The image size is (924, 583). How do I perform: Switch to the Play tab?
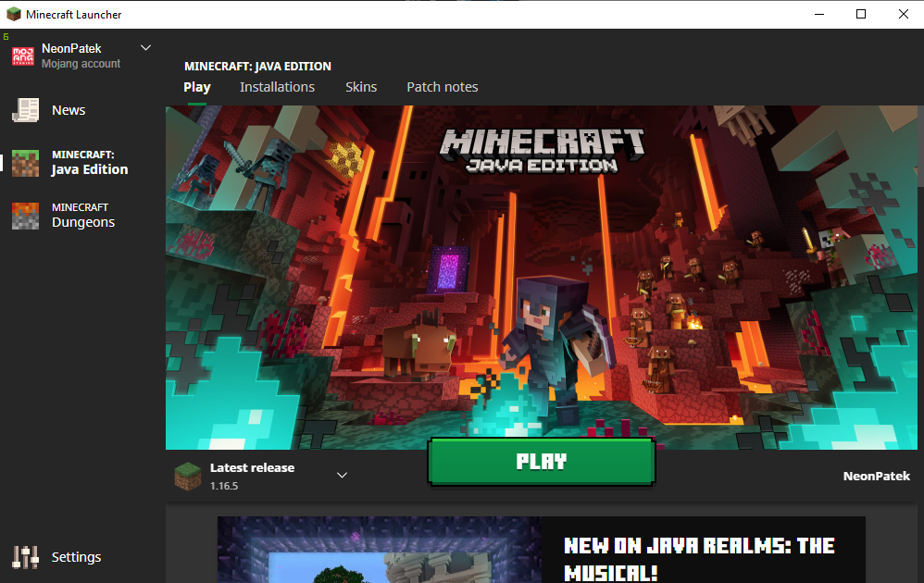pyautogui.click(x=197, y=87)
